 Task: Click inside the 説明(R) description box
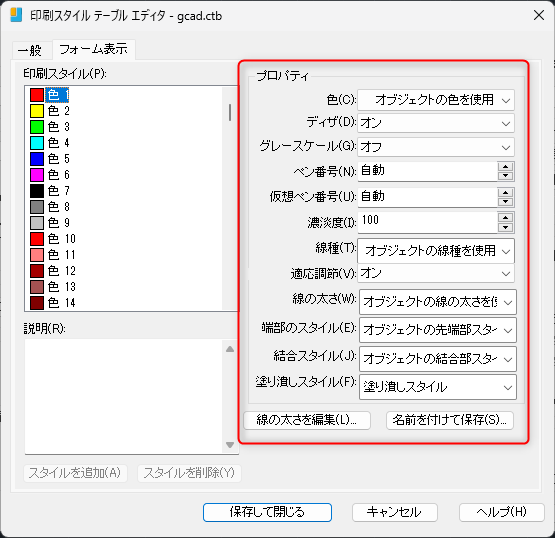point(124,396)
